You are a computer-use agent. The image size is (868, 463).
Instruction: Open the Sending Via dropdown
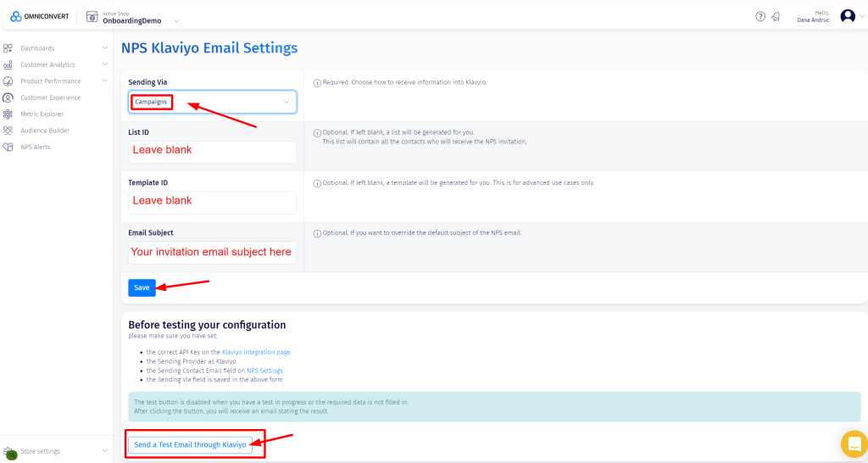click(212, 102)
